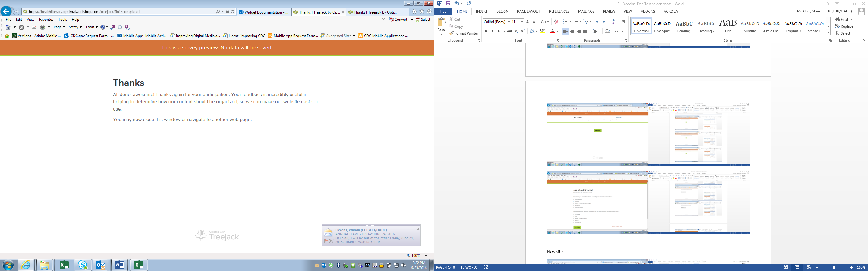Align text left in Word

tap(565, 31)
